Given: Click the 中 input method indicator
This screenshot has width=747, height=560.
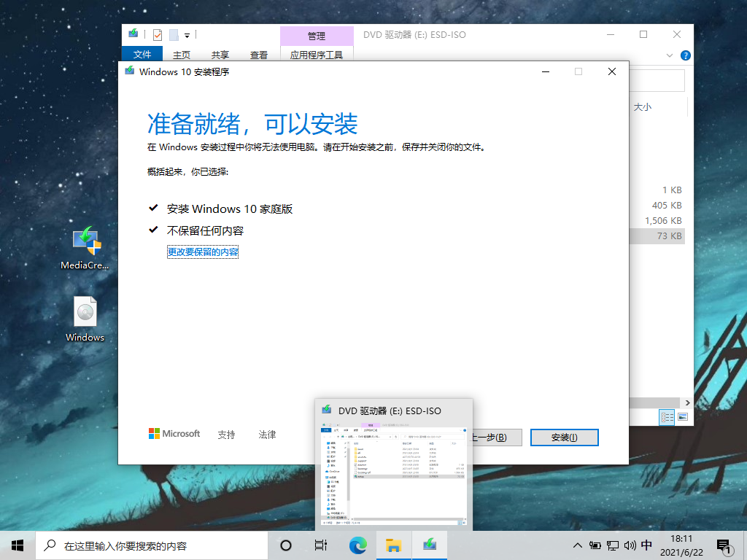Looking at the screenshot, I should click(x=646, y=545).
